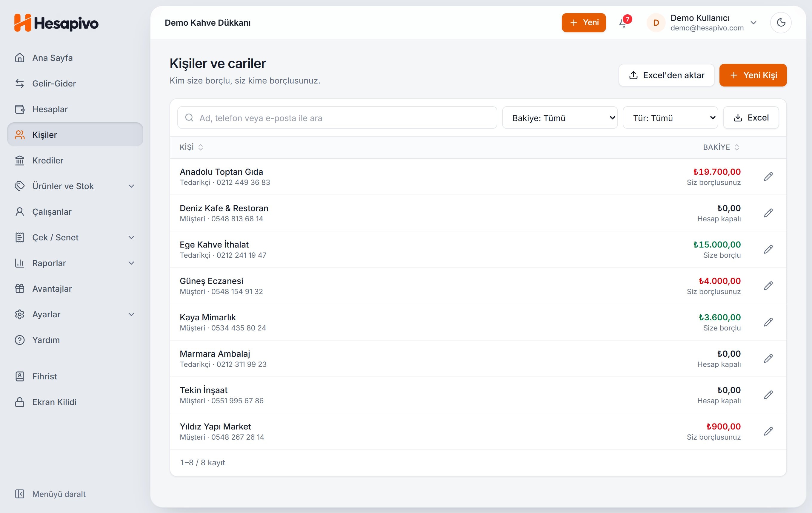The image size is (812, 513).
Task: Click Excel'den aktar import button
Action: click(x=666, y=75)
